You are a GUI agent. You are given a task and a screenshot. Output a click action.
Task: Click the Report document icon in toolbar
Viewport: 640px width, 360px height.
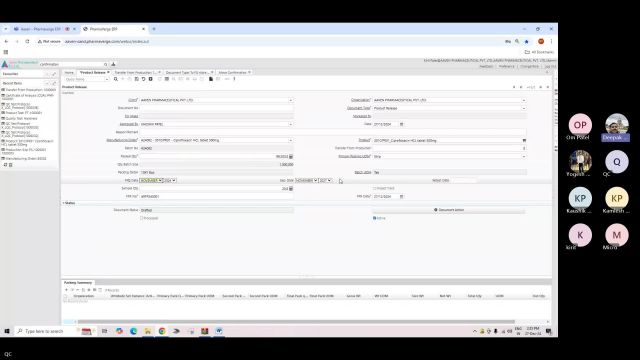click(211, 79)
